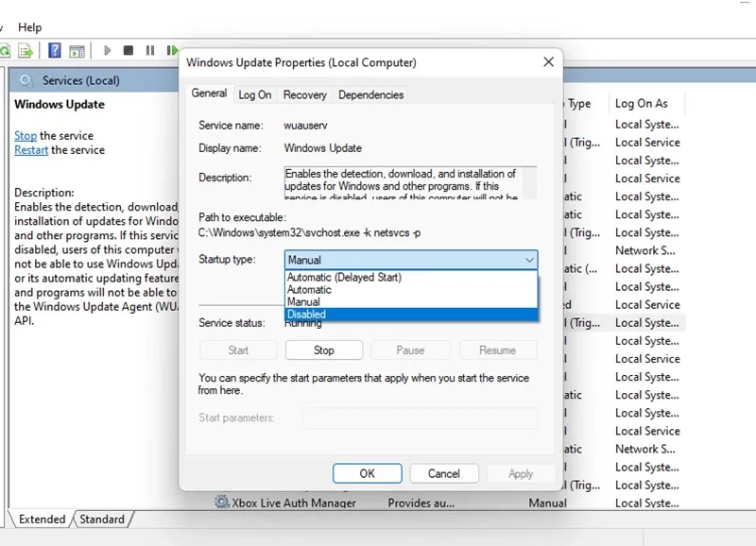Click the Restart Service icon in toolbar

[x=172, y=50]
